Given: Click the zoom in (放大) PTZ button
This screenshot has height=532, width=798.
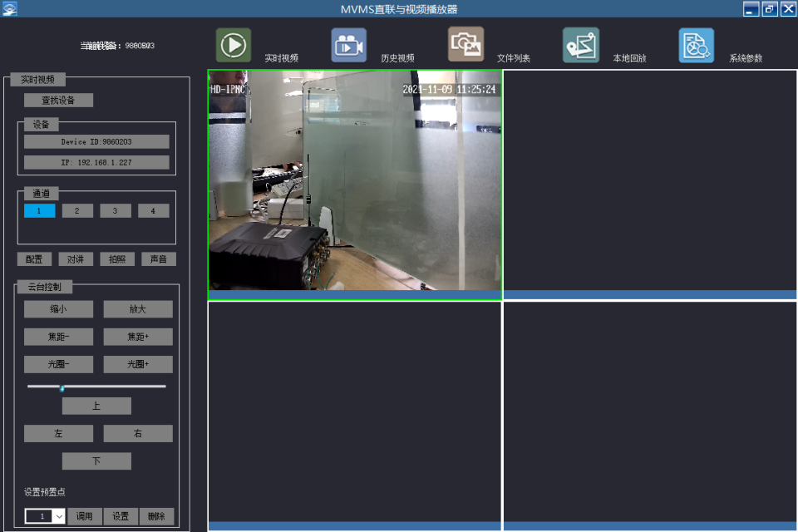Looking at the screenshot, I should point(138,309).
